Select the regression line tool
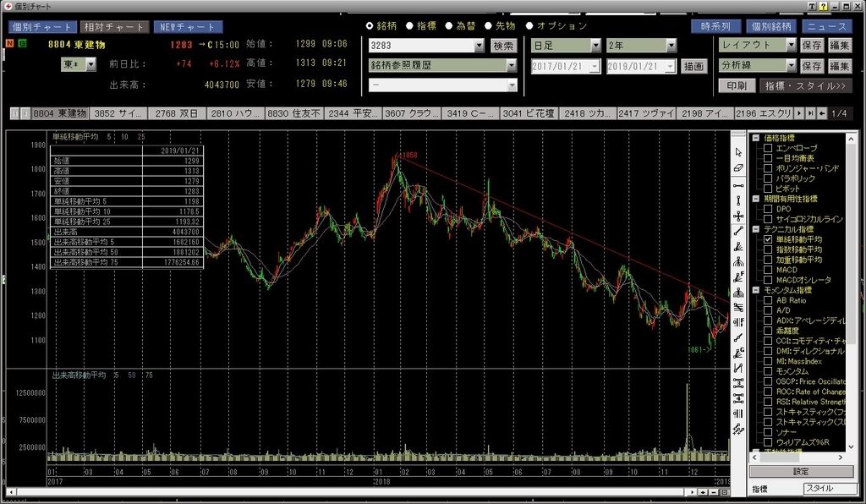 (738, 338)
